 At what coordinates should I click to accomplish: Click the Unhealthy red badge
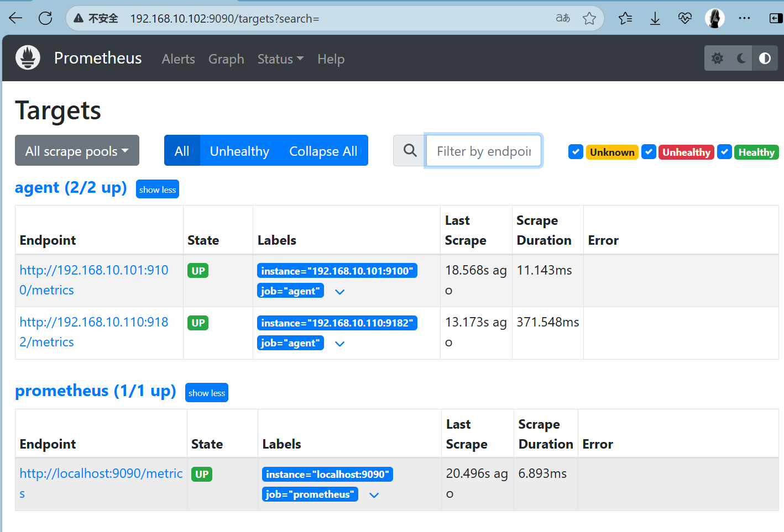tap(686, 152)
